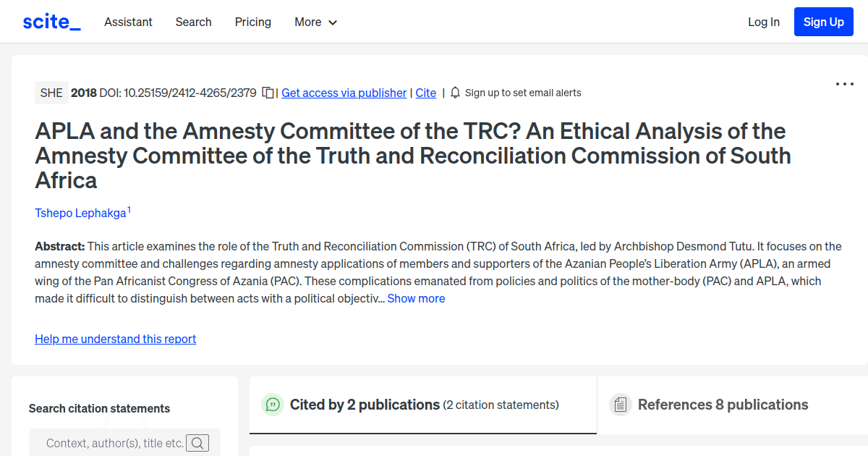
Task: Expand the abstract with Show more
Action: click(416, 298)
